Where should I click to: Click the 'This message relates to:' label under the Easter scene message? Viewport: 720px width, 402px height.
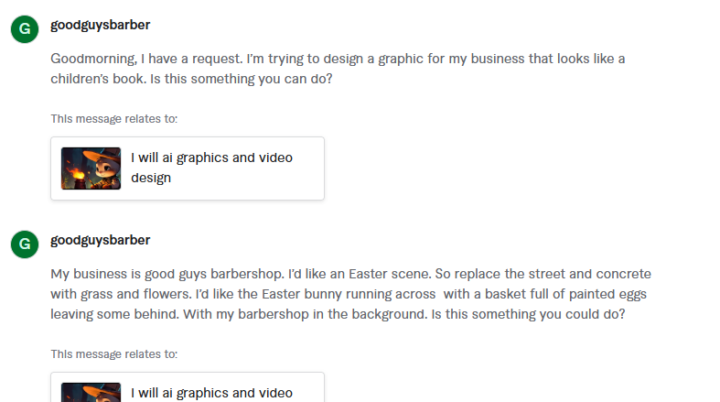tap(114, 354)
